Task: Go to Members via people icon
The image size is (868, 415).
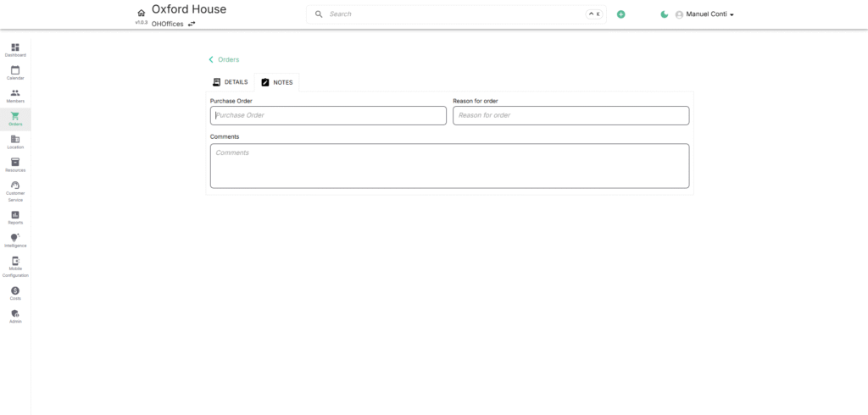Action: click(x=15, y=93)
